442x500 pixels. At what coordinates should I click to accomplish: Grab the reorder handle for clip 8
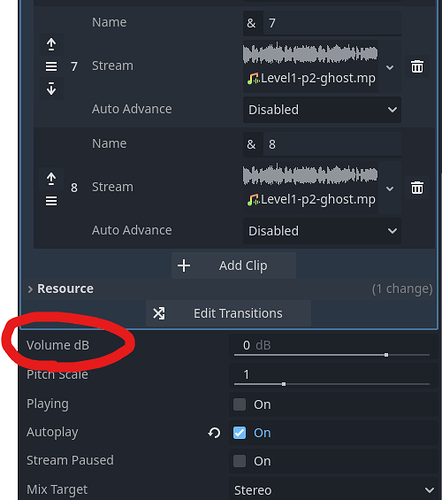(x=51, y=201)
